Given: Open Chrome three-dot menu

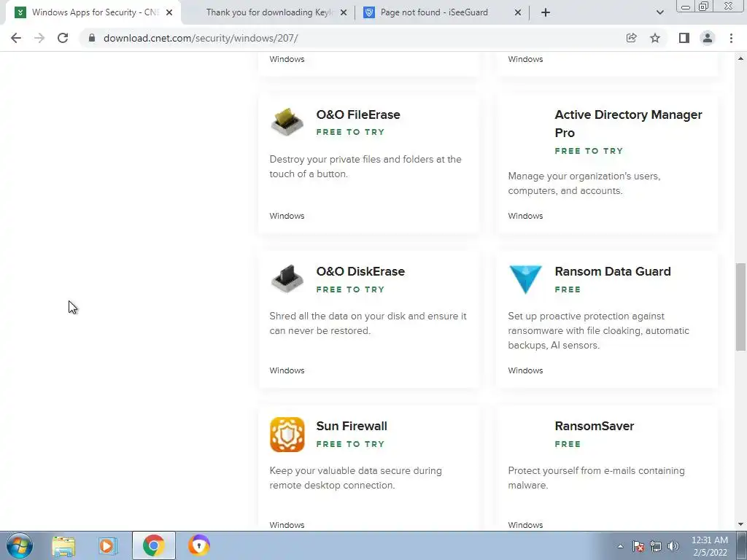Looking at the screenshot, I should tap(731, 38).
